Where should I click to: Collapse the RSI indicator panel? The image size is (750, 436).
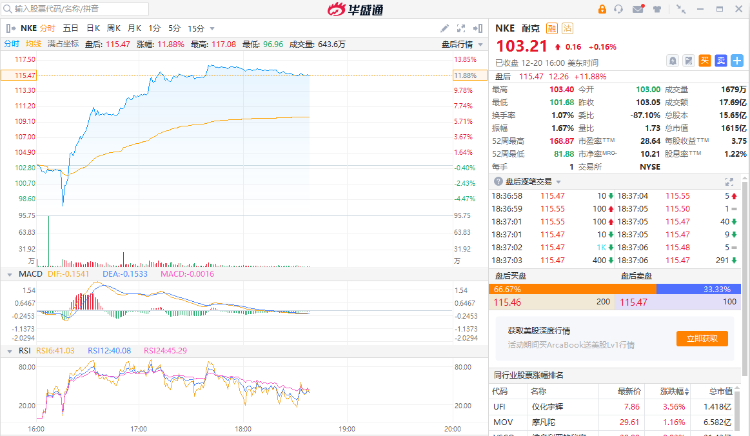coord(10,351)
